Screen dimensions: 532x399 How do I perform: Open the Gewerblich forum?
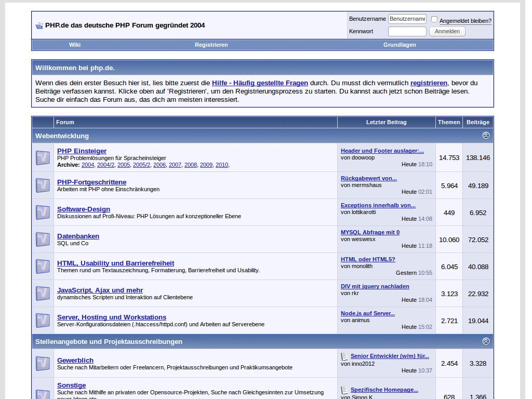(75, 361)
